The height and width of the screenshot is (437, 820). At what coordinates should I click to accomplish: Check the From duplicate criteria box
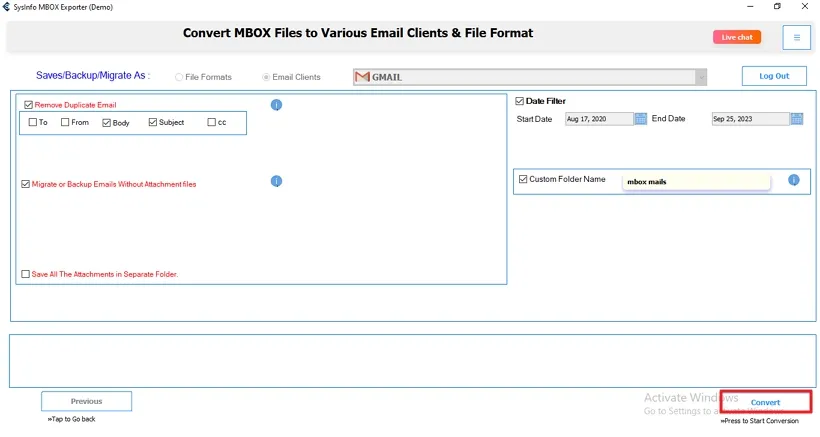tap(65, 122)
